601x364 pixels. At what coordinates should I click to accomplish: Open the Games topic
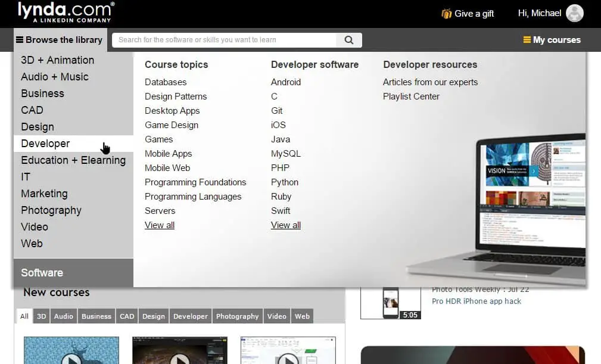[158, 139]
